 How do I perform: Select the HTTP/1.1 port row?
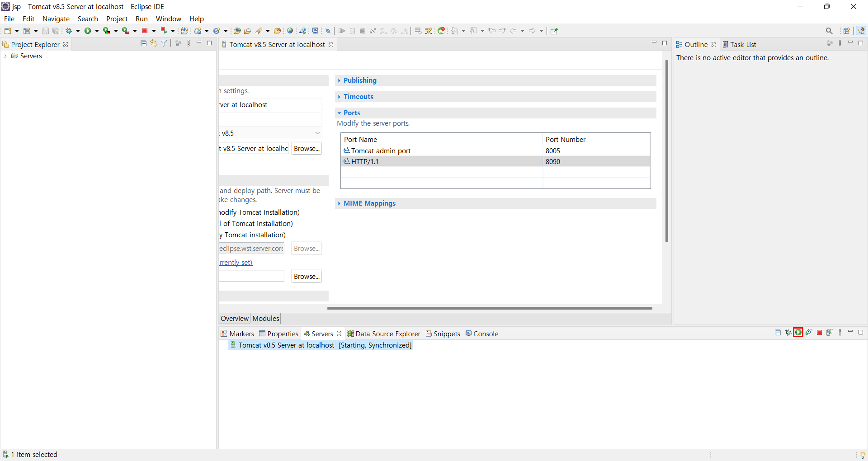[495, 161]
